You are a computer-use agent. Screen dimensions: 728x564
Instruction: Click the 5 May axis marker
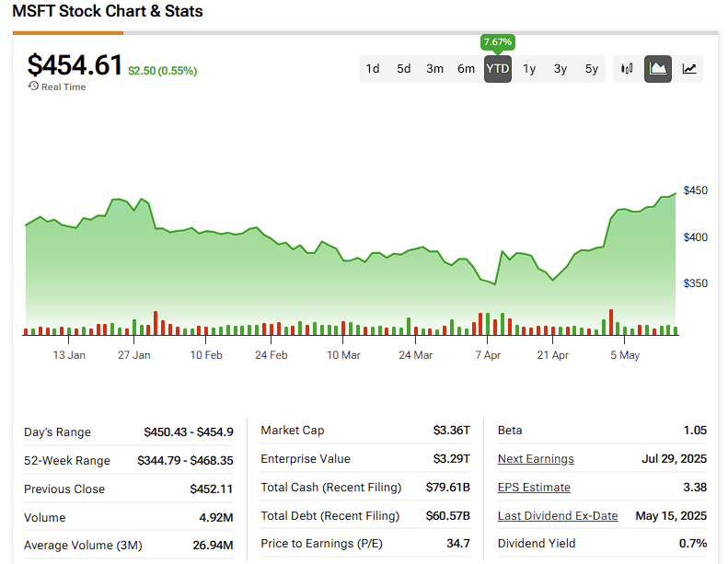625,355
